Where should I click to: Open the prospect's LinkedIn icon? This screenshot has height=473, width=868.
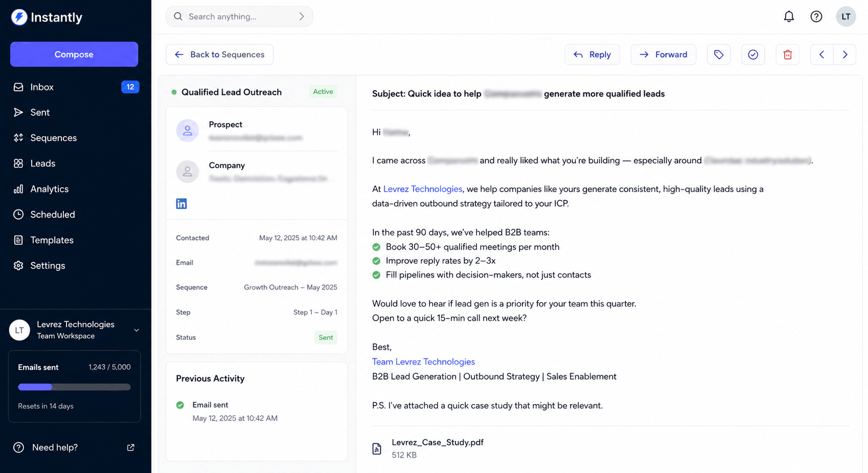tap(181, 204)
